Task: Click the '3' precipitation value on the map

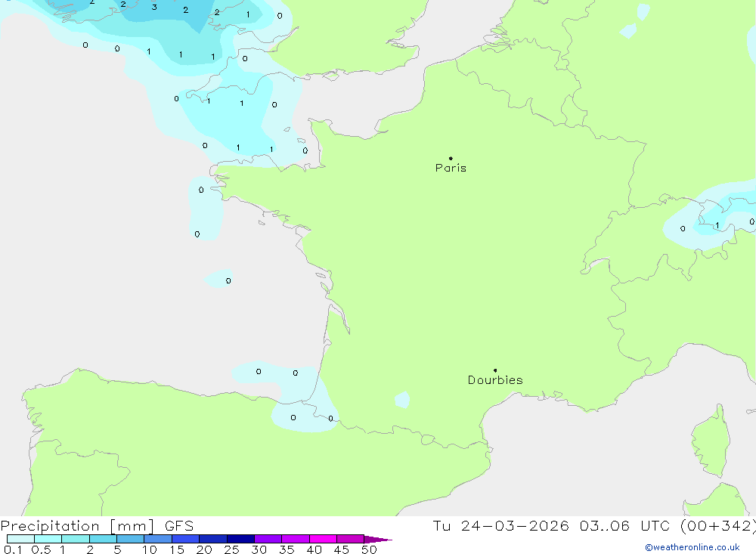Action: pyautogui.click(x=154, y=8)
